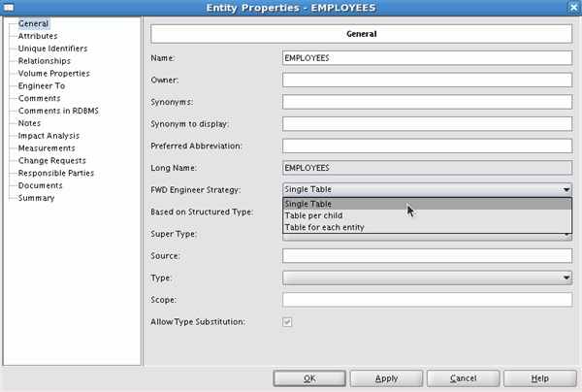This screenshot has width=582, height=392.
Task: Click the Name input field
Action: (427, 58)
